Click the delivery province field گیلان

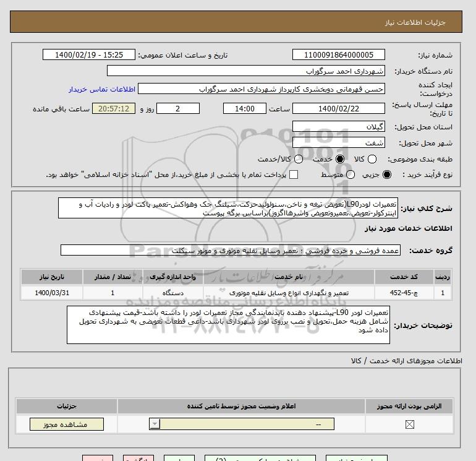click(x=339, y=126)
